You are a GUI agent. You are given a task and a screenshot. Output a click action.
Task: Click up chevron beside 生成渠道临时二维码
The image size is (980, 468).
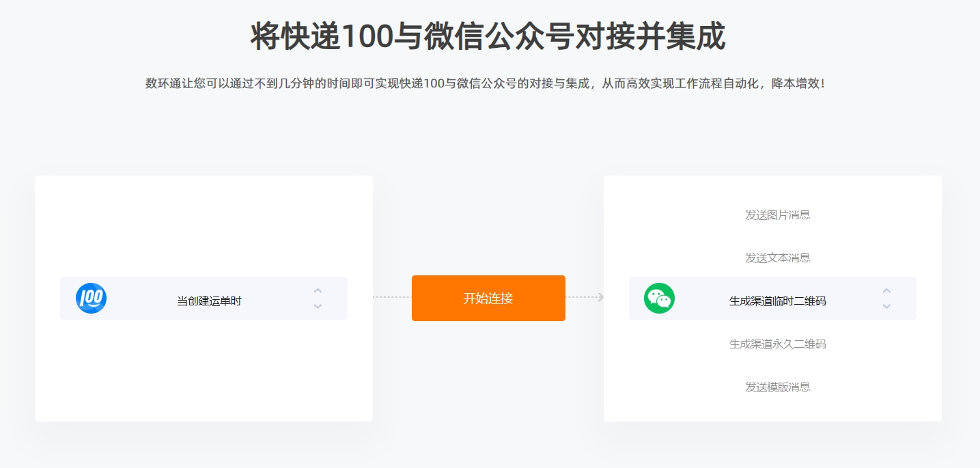(x=886, y=291)
